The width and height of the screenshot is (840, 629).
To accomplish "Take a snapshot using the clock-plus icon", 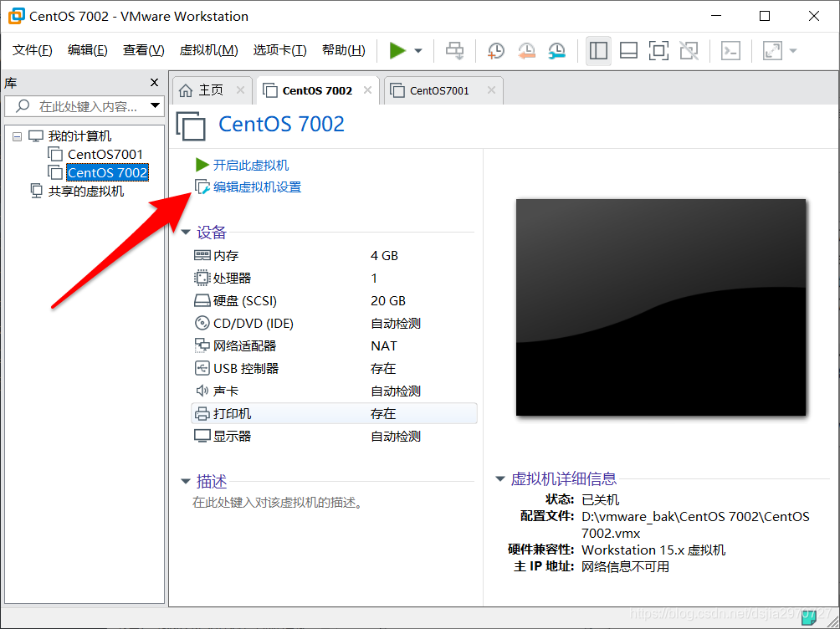I will (x=496, y=51).
